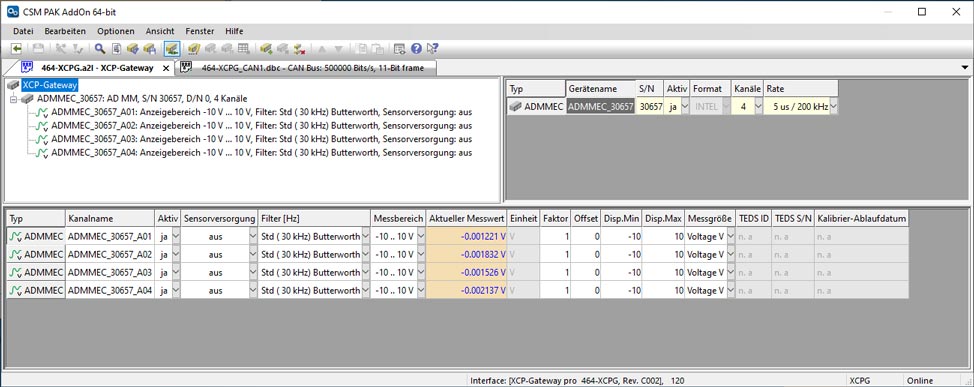Click the green back arrow toolbar icon
Viewport: 974px width, 387px height.
pyautogui.click(x=17, y=48)
